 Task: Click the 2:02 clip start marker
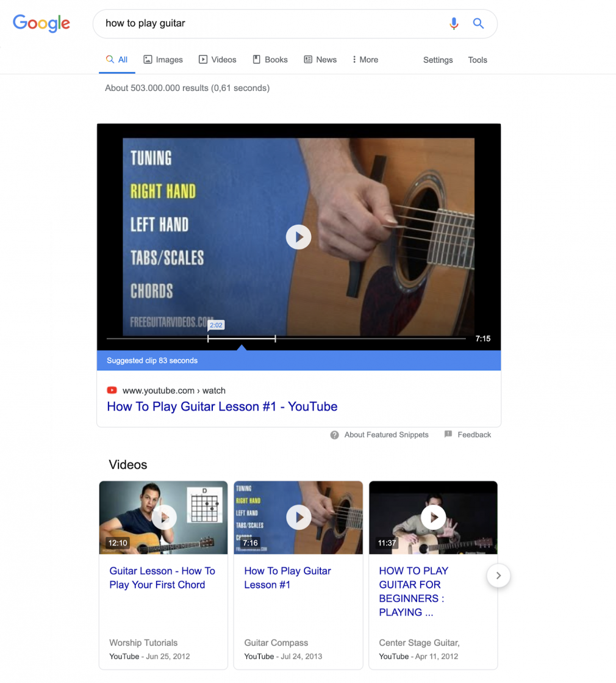click(x=216, y=325)
